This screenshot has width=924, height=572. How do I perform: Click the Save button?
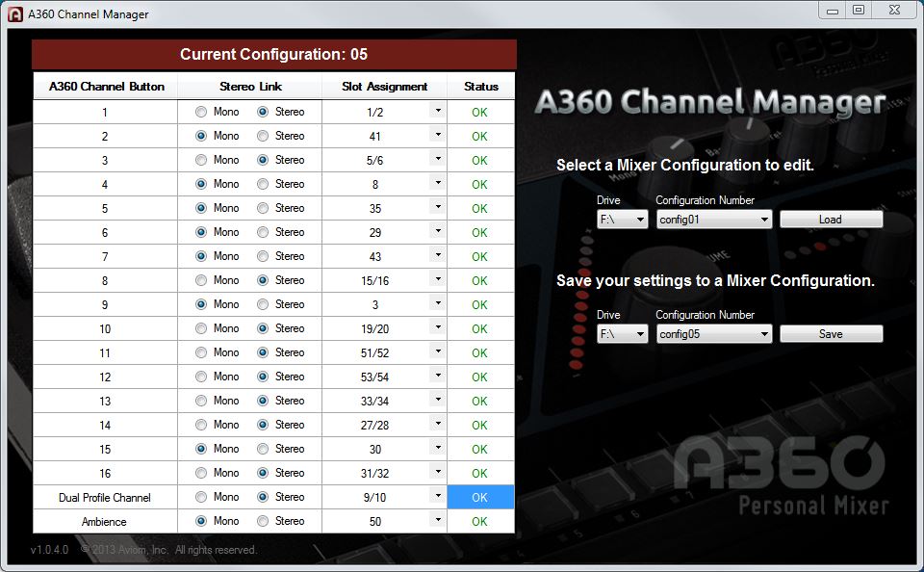click(x=831, y=334)
